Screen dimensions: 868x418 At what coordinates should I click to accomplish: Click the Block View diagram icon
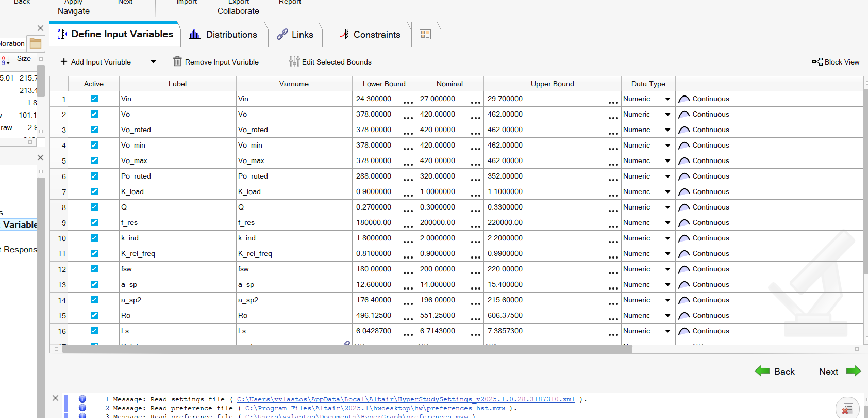point(817,62)
